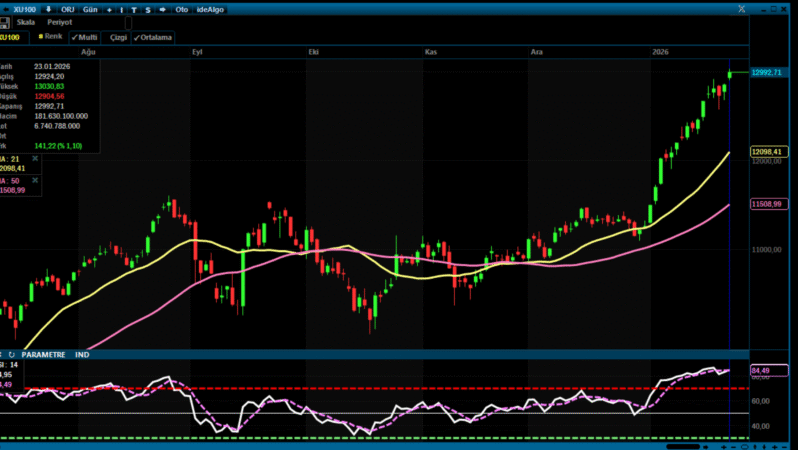Screen dimensions: 798x450
Task: Click the down arrow icon beside XU100
Action: coord(48,9)
